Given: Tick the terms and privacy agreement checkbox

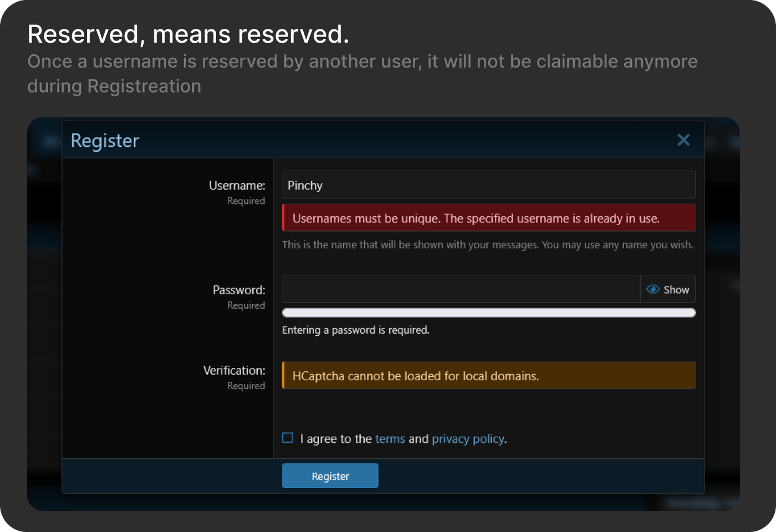Looking at the screenshot, I should point(288,438).
